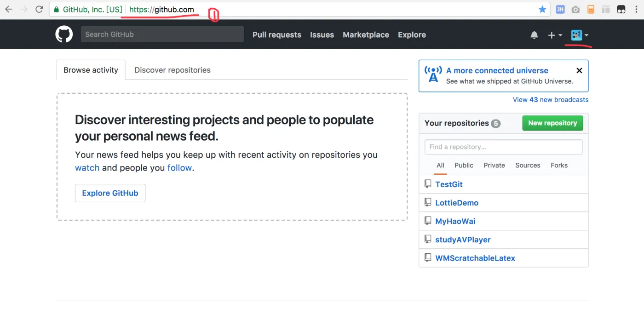Filter repositories by Sources
Viewport: 644px width, 314px height.
pos(528,166)
